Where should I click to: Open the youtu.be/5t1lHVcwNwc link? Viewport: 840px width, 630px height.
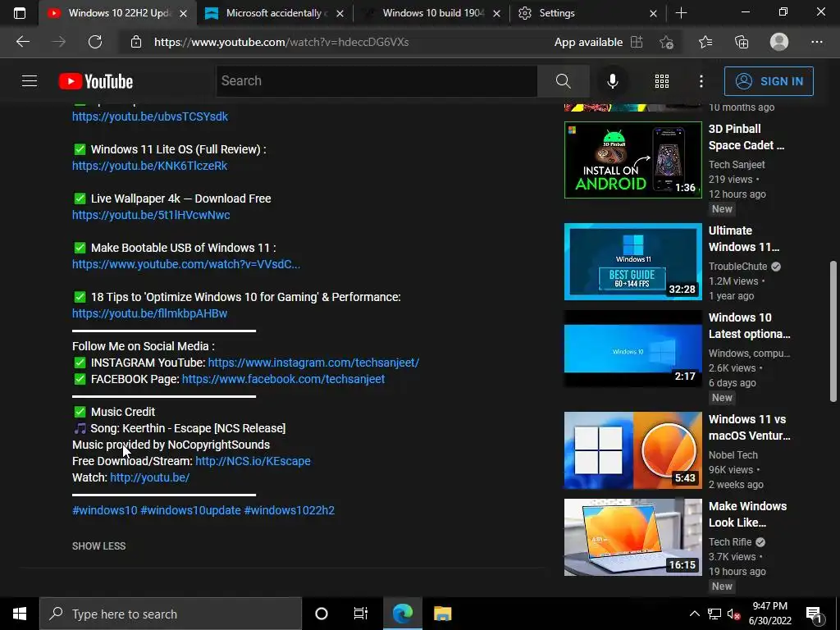pos(151,215)
